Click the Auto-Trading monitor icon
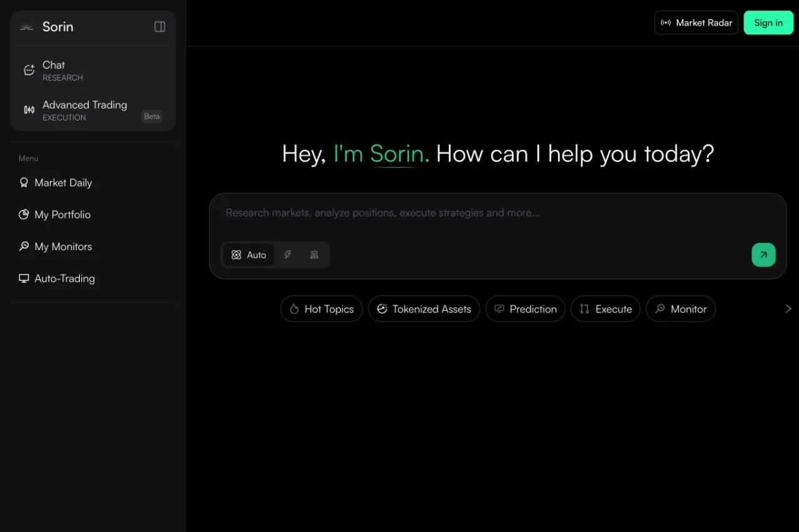This screenshot has height=532, width=799. click(x=24, y=278)
